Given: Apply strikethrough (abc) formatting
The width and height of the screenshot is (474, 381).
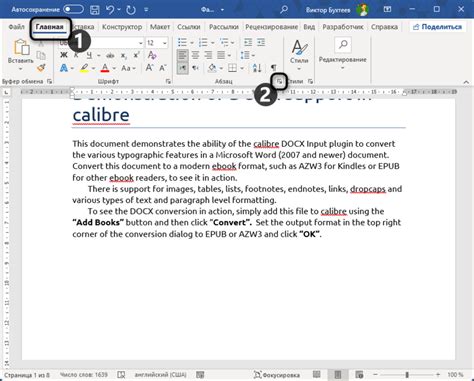Looking at the screenshot, I should [x=110, y=55].
